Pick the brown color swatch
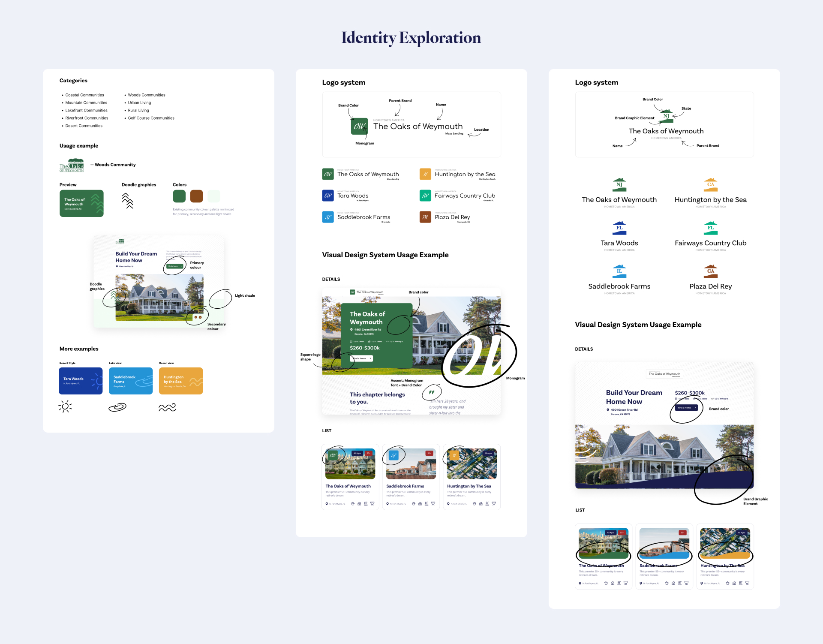Screen dimensions: 823x644 coord(196,196)
